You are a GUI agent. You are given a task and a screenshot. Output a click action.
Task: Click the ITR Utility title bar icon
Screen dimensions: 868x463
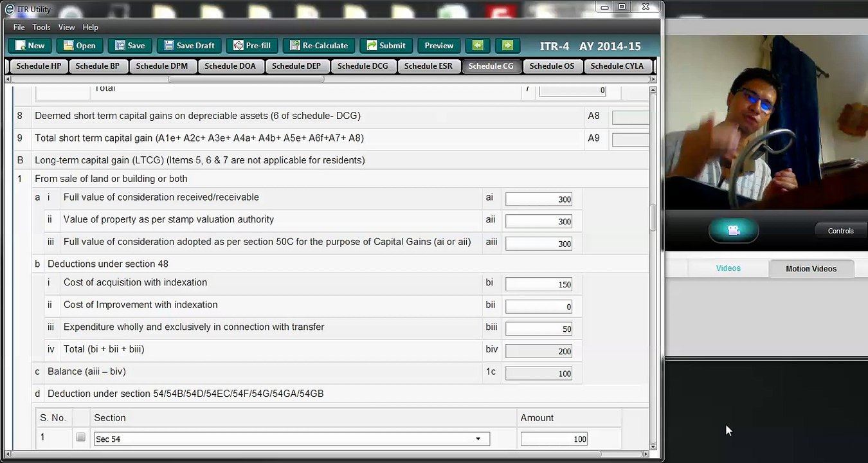(x=9, y=9)
